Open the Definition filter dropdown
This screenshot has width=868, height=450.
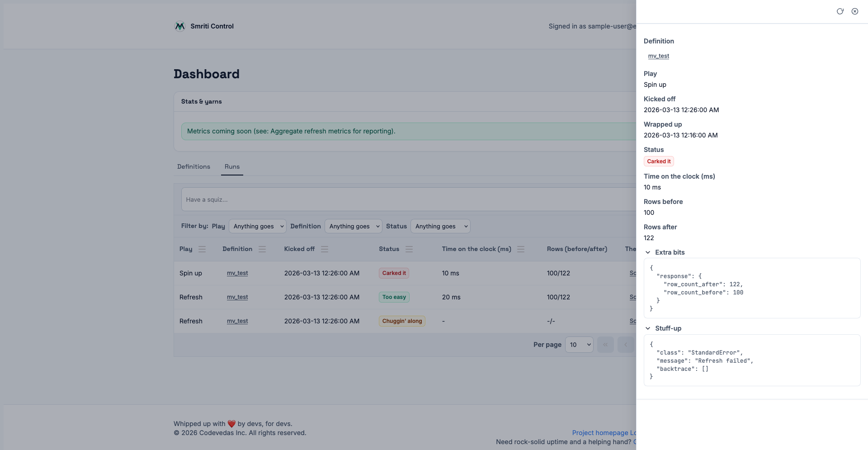tap(354, 226)
